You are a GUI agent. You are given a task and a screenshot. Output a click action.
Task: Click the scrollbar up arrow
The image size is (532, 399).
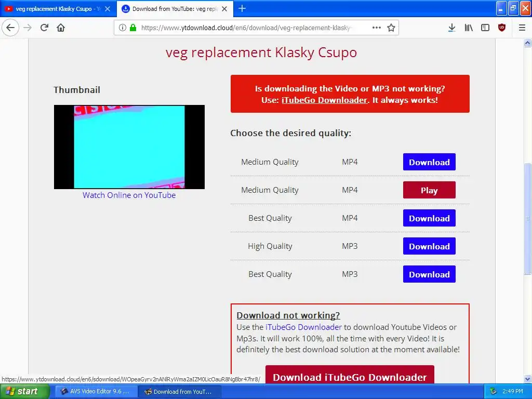tap(527, 43)
